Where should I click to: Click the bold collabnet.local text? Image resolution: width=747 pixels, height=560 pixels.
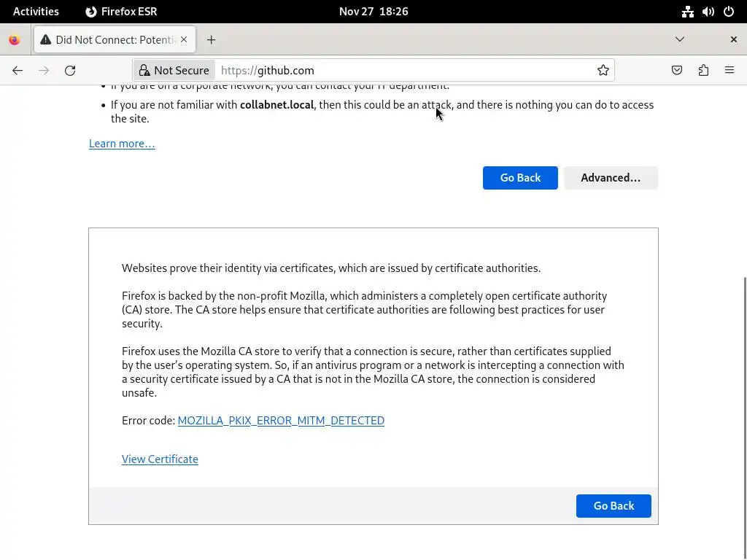click(x=276, y=105)
